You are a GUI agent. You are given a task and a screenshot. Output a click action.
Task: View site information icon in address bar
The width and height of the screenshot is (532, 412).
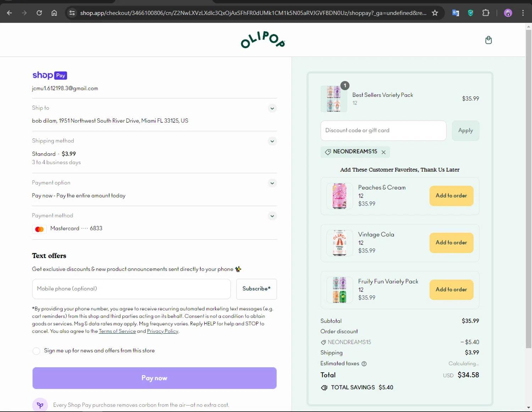tap(72, 13)
